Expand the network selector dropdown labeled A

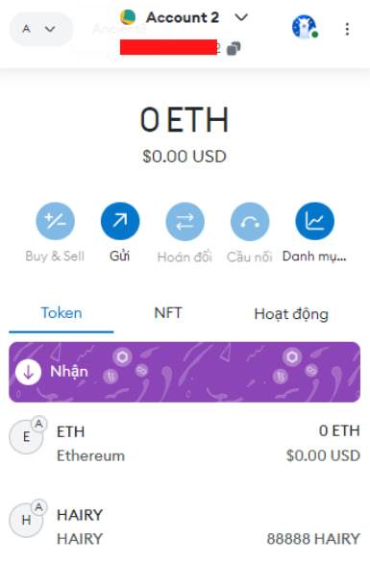click(x=40, y=29)
